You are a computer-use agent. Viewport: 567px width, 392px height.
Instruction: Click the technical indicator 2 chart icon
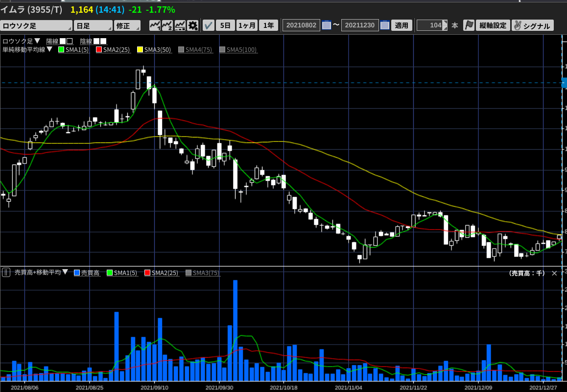pos(167,25)
